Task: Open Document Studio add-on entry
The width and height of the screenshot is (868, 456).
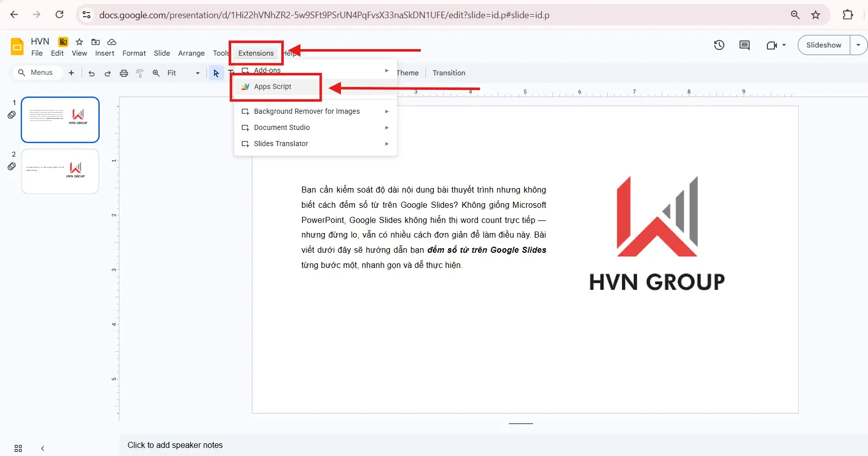Action: click(281, 127)
